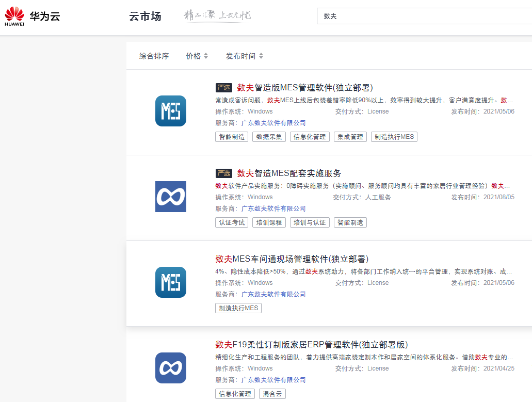Click infinity icon of 数夫F19柔性订制版家居ERP
The height and width of the screenshot is (402, 532).
point(171,368)
